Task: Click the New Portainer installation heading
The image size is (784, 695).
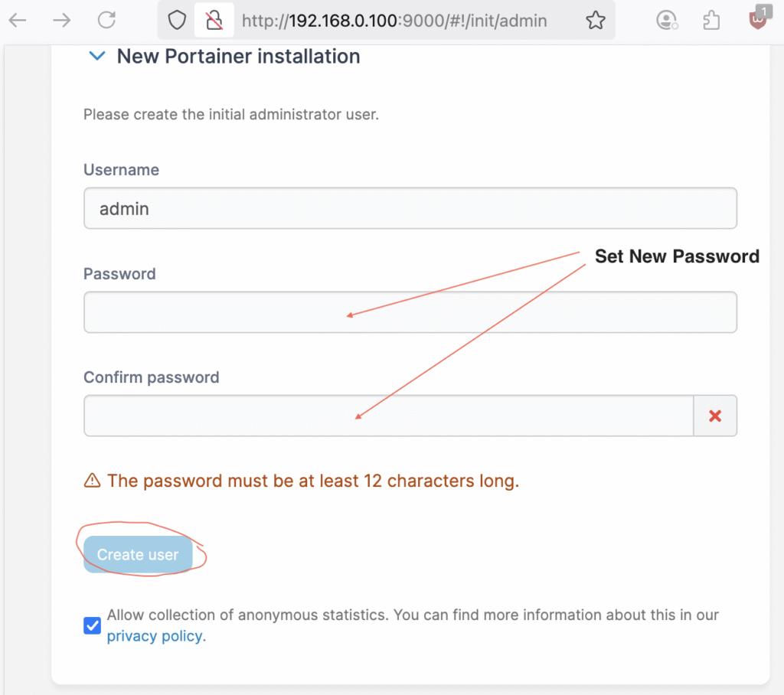Action: (238, 56)
